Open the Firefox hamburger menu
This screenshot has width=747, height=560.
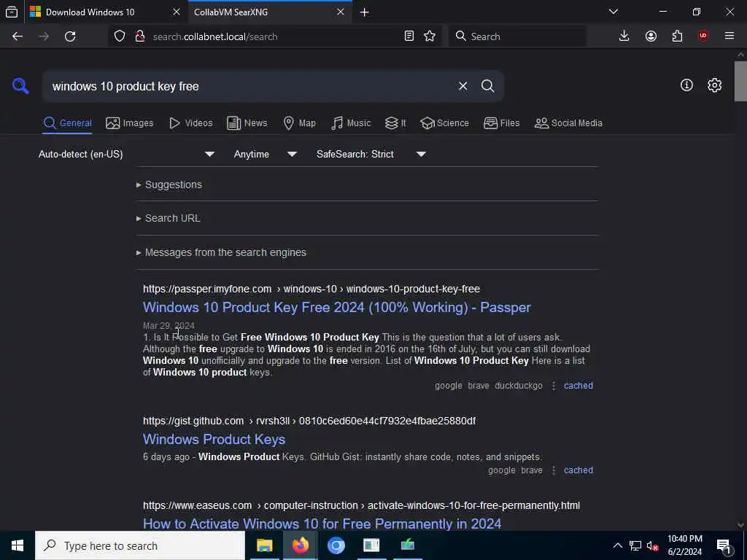[x=729, y=36]
